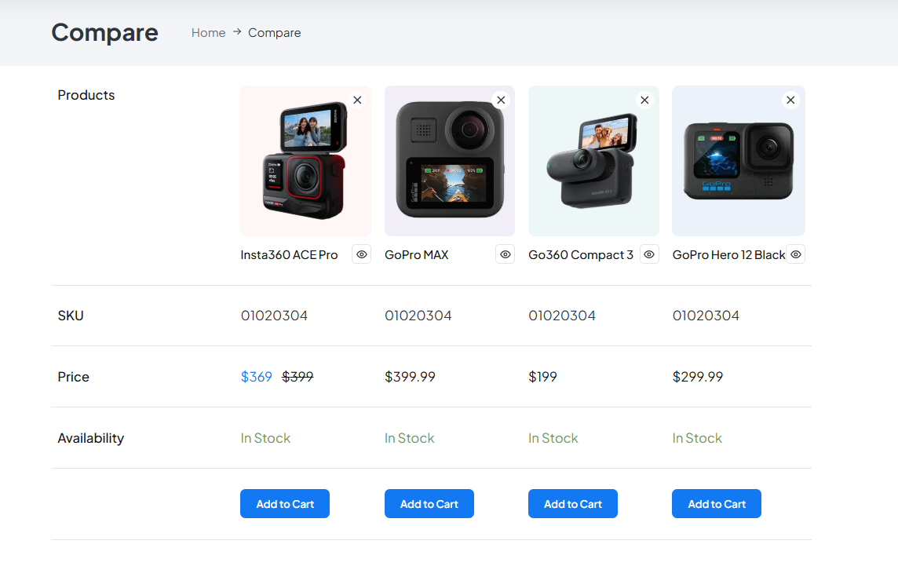Remove Insta360 ACE Pro from comparison
This screenshot has width=898, height=588.
(x=357, y=100)
